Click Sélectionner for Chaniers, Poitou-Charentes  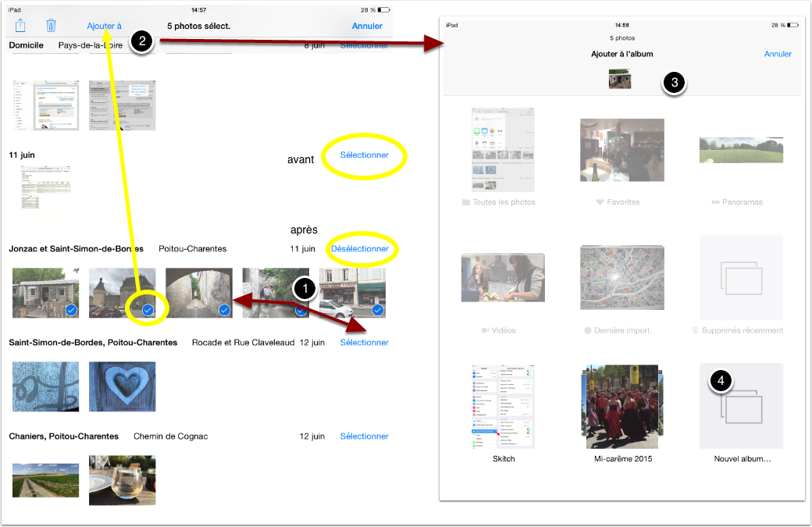(x=364, y=436)
